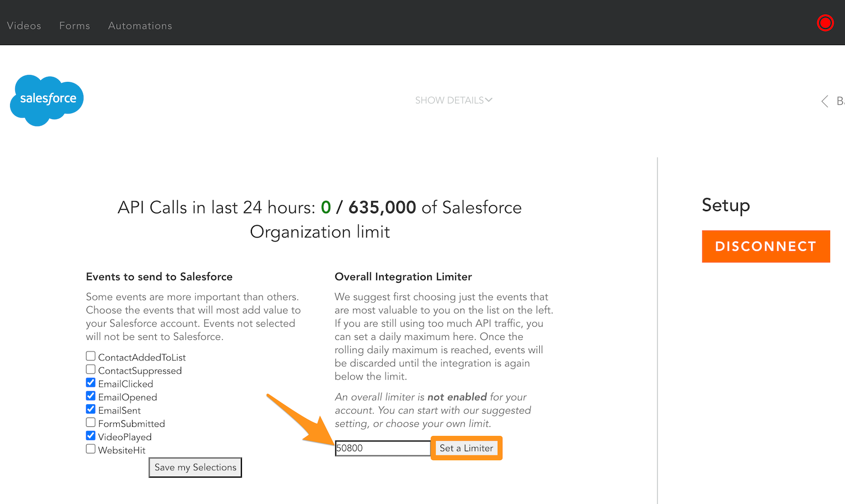
Task: Click the Salesforce cloud logo
Action: click(x=47, y=100)
